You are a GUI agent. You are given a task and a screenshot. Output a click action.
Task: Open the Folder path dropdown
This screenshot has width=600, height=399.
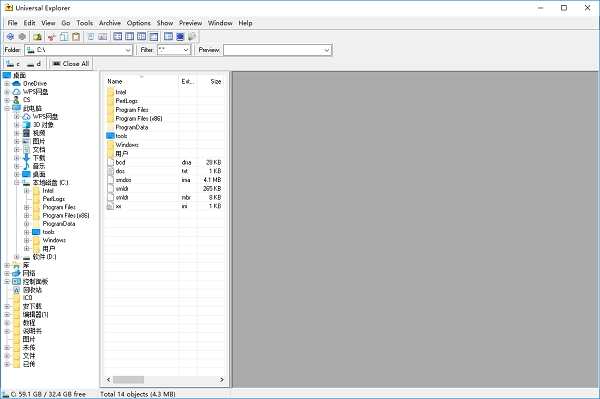(x=128, y=50)
